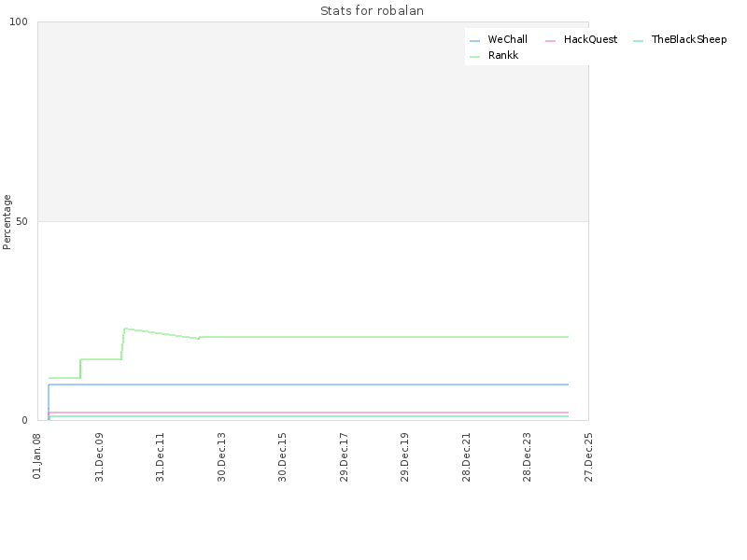Viewport: 747px width, 560px height.
Task: Click the green Rankk legend color marker
Action: pos(474,57)
